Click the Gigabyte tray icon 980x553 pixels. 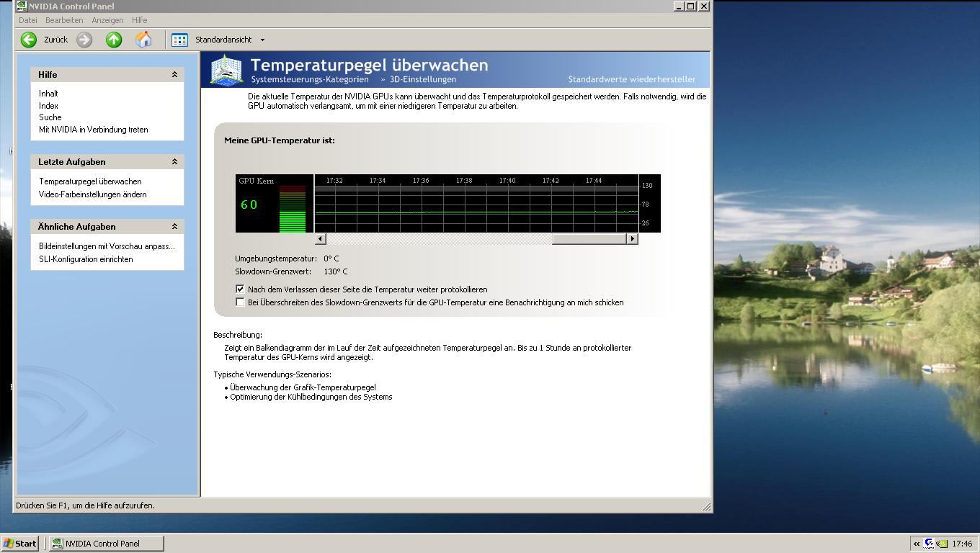pos(930,544)
